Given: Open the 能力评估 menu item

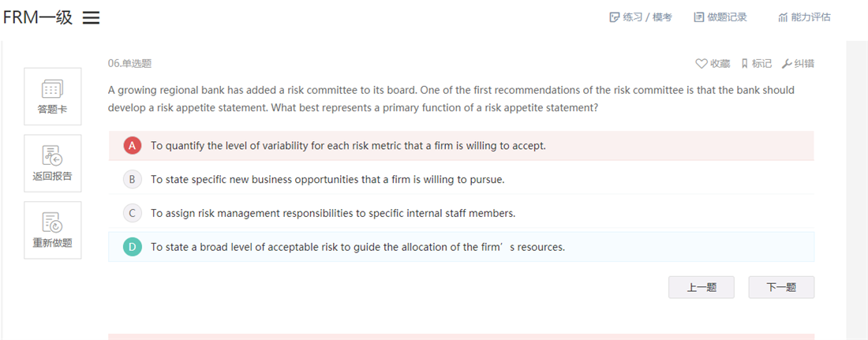Looking at the screenshot, I should [804, 17].
